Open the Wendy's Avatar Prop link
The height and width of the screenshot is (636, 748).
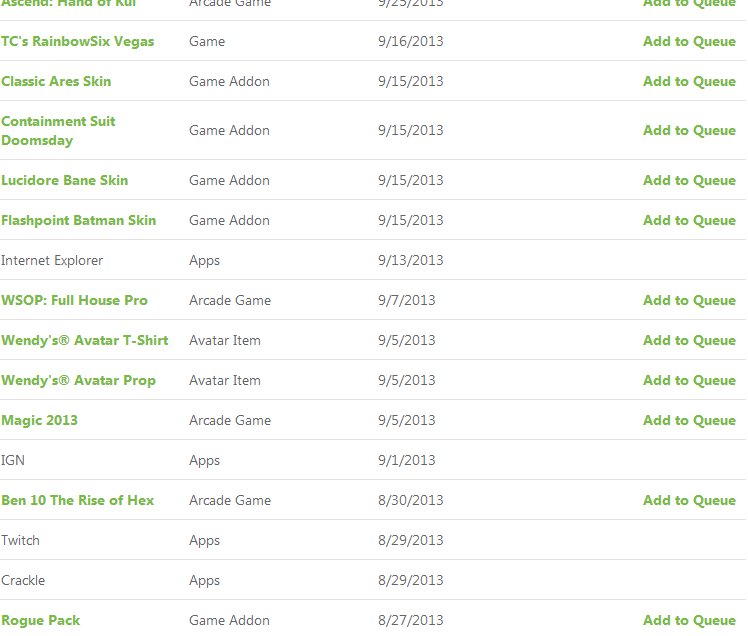click(x=79, y=380)
